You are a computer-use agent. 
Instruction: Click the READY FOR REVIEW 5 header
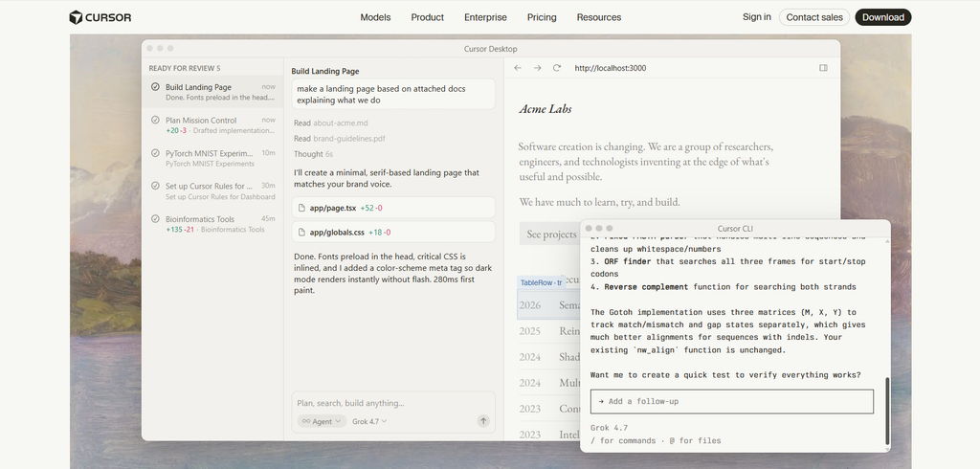(185, 68)
